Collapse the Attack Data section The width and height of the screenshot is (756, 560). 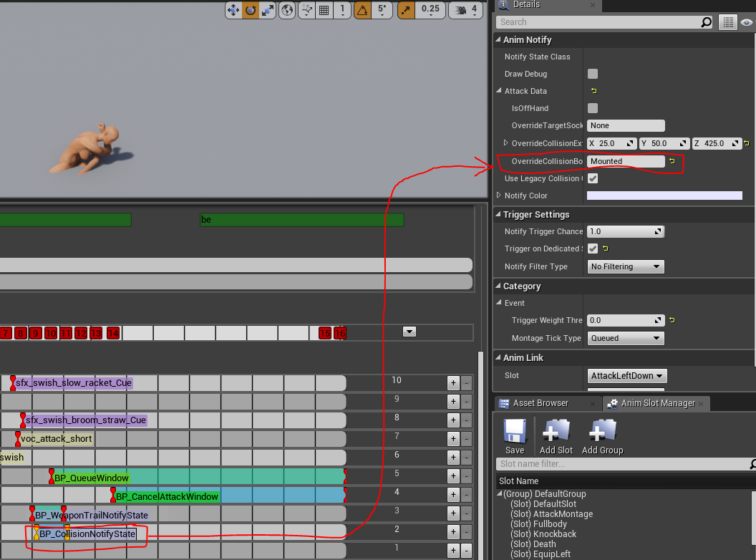500,91
